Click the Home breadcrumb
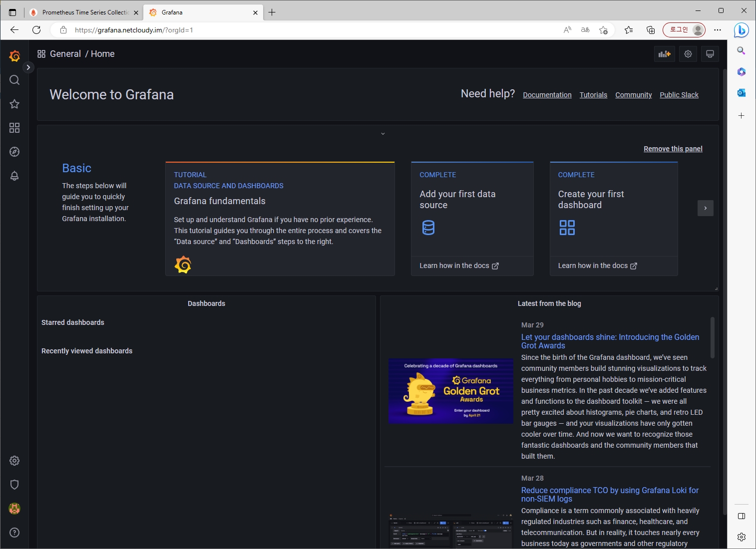The image size is (756, 549). click(103, 54)
